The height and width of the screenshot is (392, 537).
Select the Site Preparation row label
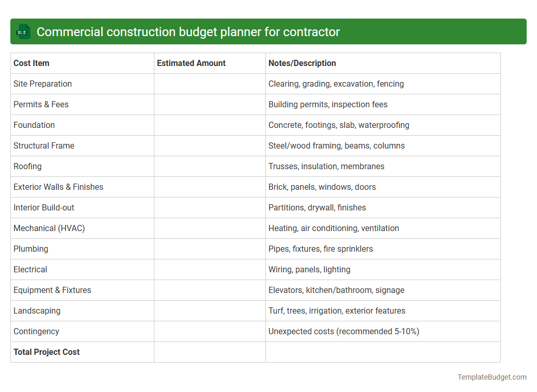click(42, 84)
